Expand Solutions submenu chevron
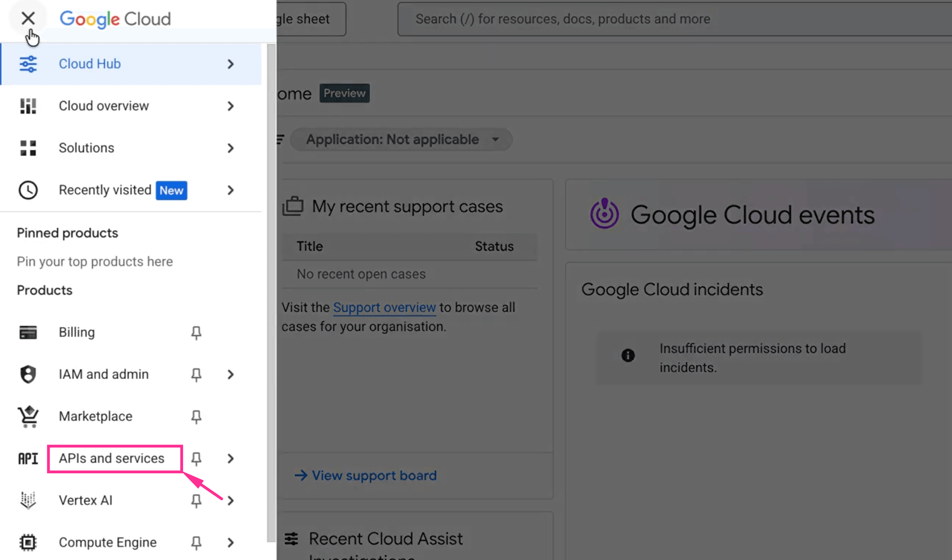The width and height of the screenshot is (952, 560). (230, 148)
